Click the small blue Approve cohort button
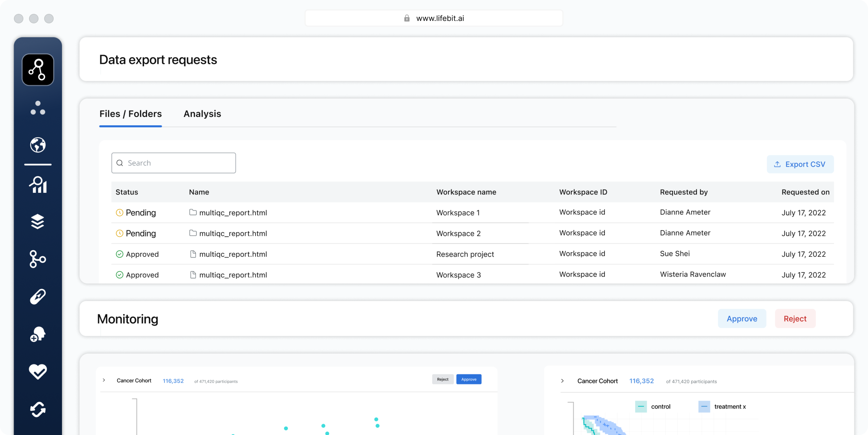868x435 pixels. pyautogui.click(x=469, y=379)
